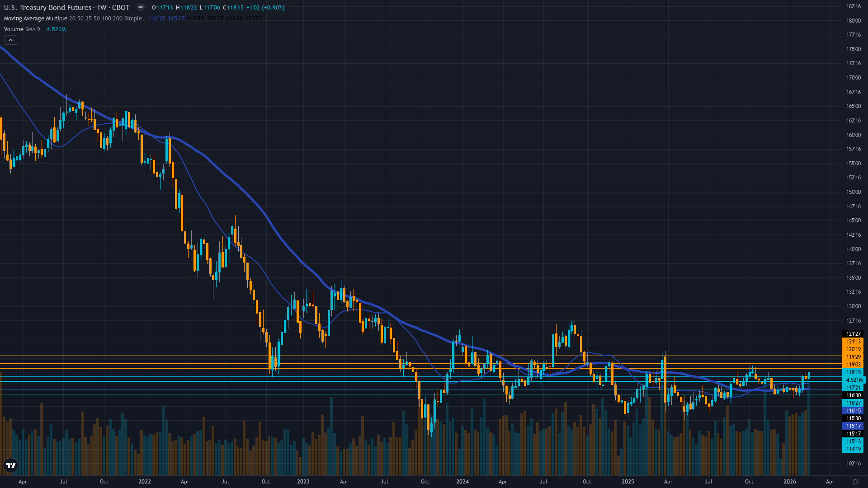Click the black 115'30 price scale label
The height and width of the screenshot is (488, 868).
(x=853, y=418)
